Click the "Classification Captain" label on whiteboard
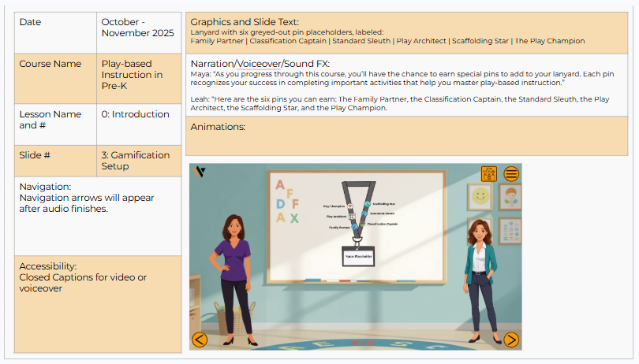This screenshot has width=639, height=364. click(x=383, y=224)
